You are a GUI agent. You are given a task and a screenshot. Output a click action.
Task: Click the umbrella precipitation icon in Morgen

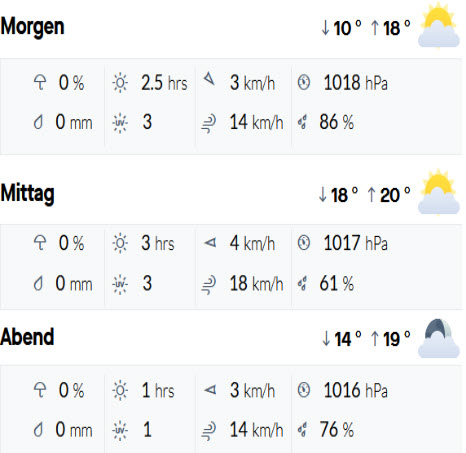[x=40, y=82]
